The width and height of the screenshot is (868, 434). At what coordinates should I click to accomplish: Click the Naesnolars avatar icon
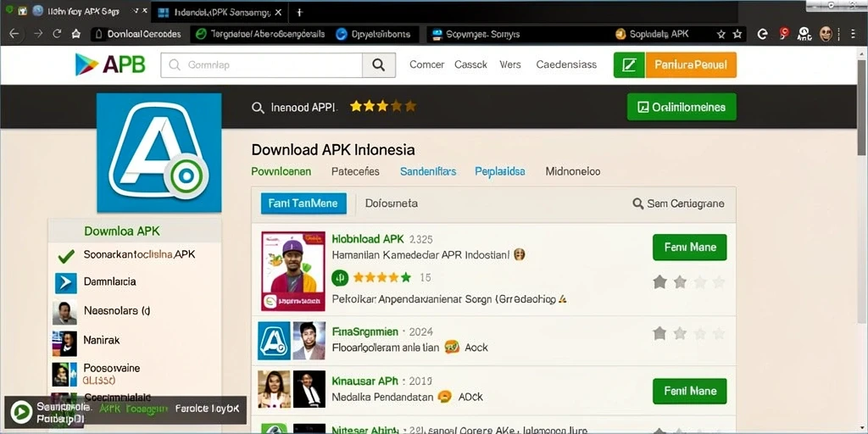64,313
